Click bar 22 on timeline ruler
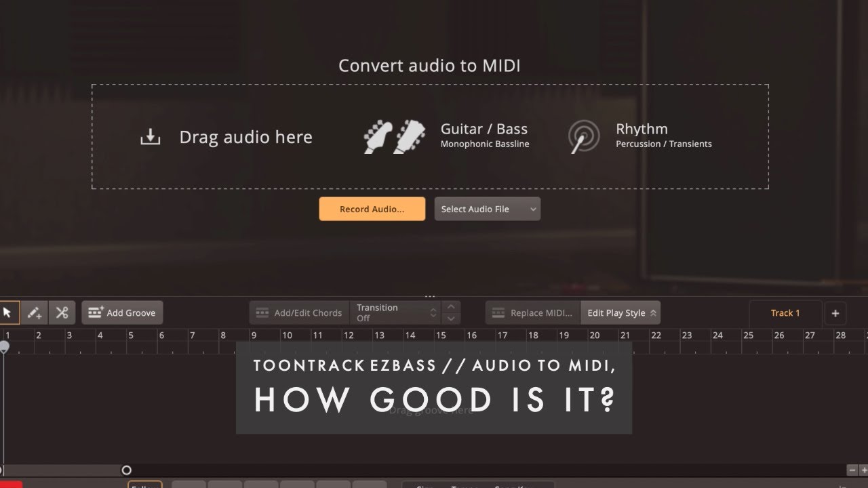Image resolution: width=868 pixels, height=488 pixels. (x=656, y=335)
